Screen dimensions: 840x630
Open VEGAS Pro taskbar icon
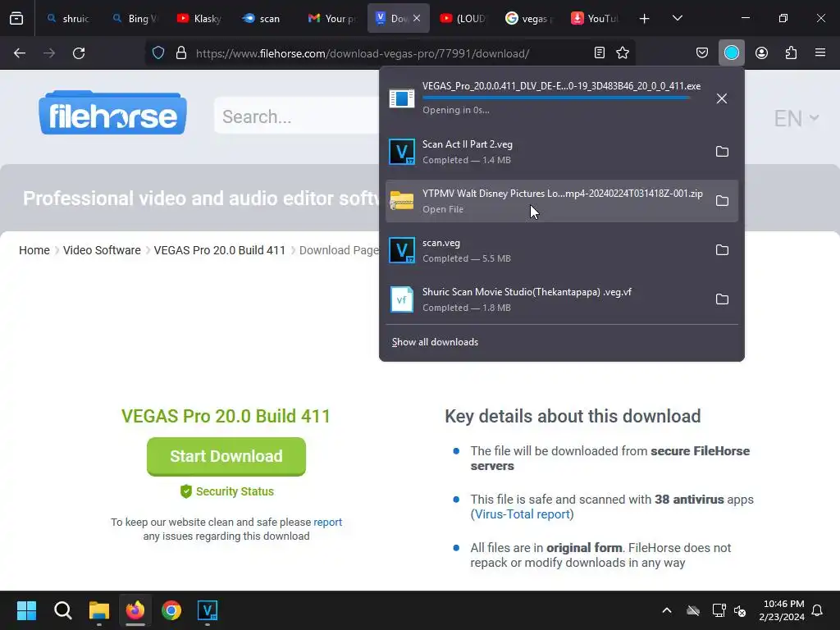point(208,610)
